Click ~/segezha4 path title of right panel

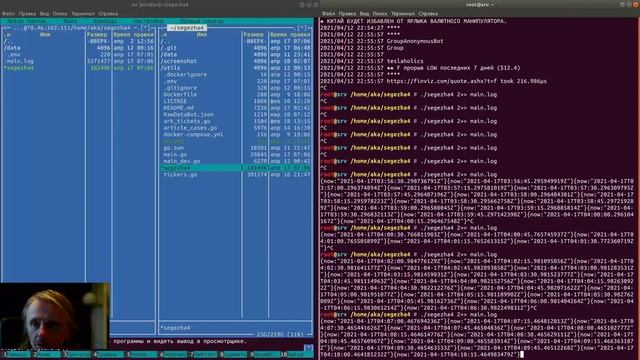[187, 28]
